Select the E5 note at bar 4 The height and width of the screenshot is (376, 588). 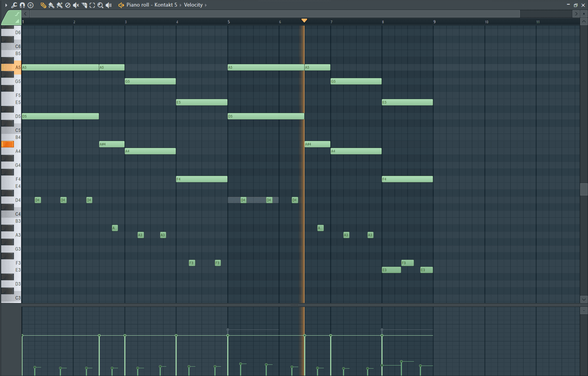[x=202, y=102]
